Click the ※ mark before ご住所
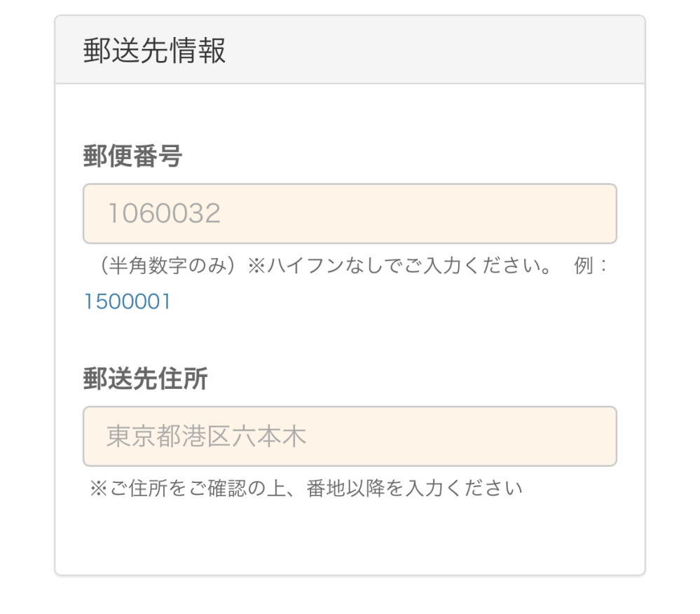700x614 pixels. 97,488
